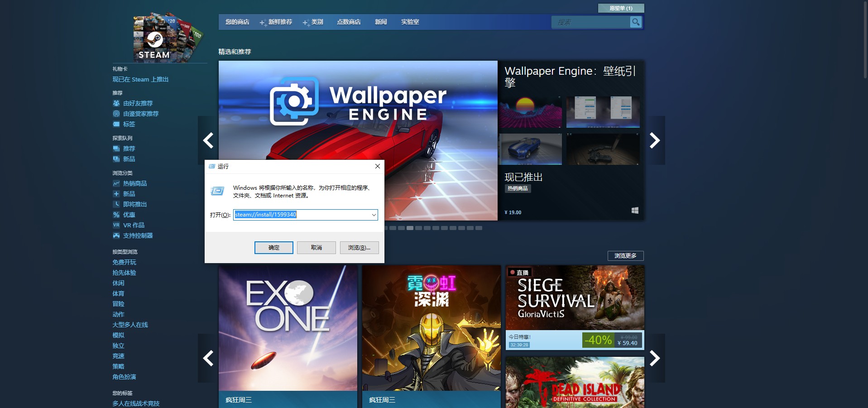Click 浏览更多 button
Image resolution: width=868 pixels, height=408 pixels.
tap(625, 256)
